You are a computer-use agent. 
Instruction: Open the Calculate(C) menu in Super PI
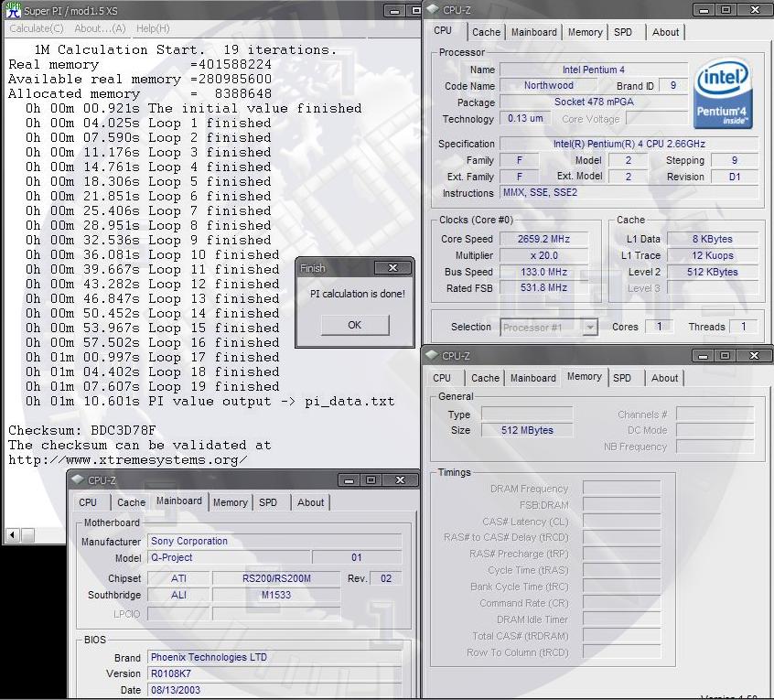(x=37, y=28)
